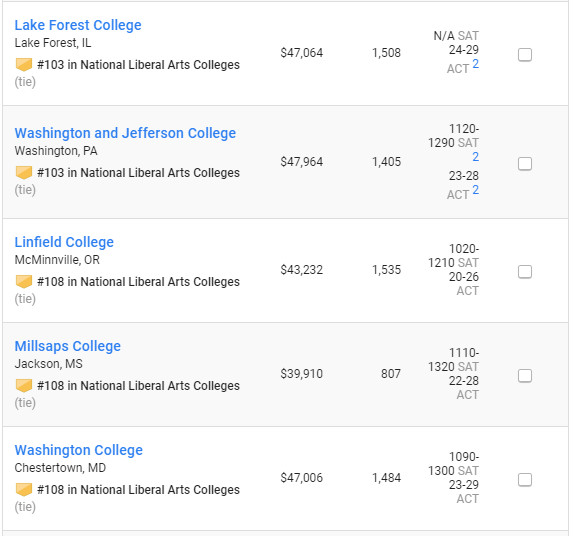Open the Washington and Jefferson College page
The image size is (577, 536).
pos(125,133)
